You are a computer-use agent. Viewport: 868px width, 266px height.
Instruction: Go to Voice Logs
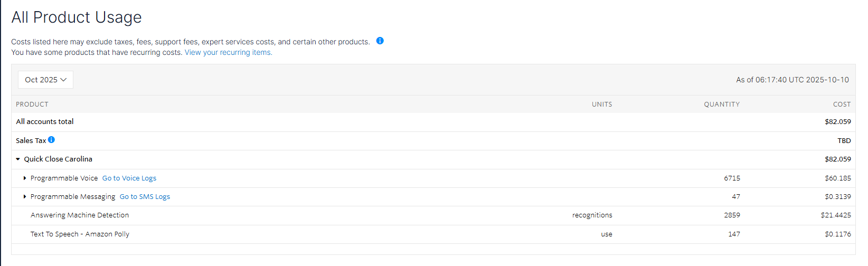coord(129,178)
